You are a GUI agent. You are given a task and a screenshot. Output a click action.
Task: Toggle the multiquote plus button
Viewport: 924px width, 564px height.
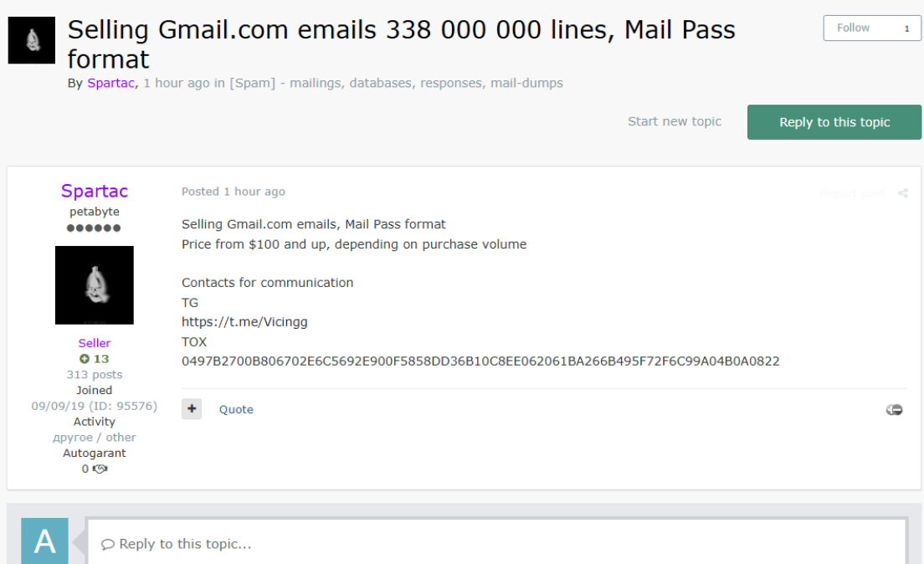[x=192, y=408]
